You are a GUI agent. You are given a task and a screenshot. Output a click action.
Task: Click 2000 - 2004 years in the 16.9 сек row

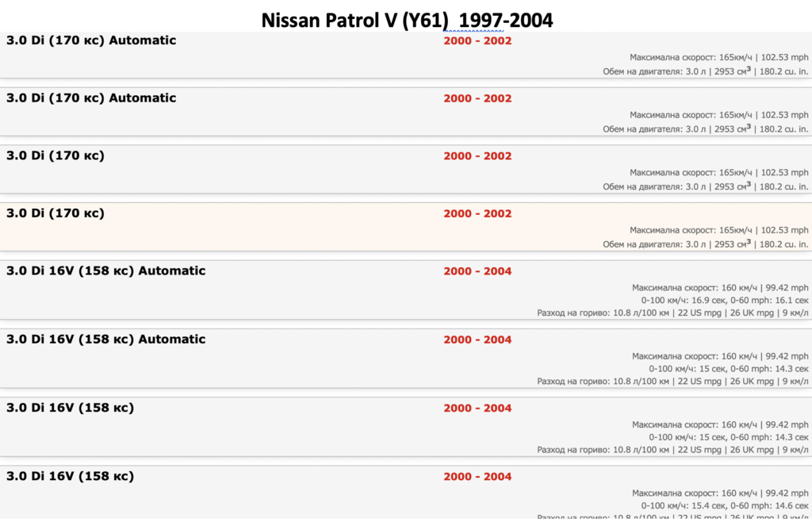[477, 271]
